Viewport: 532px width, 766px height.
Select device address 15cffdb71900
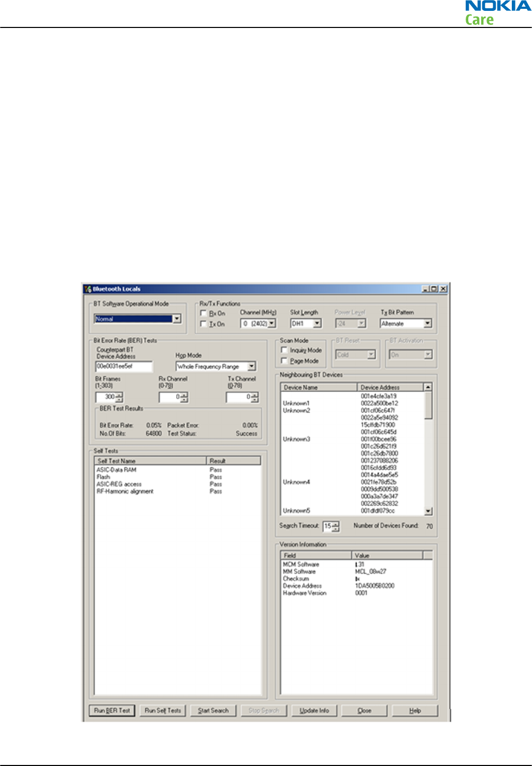click(378, 425)
